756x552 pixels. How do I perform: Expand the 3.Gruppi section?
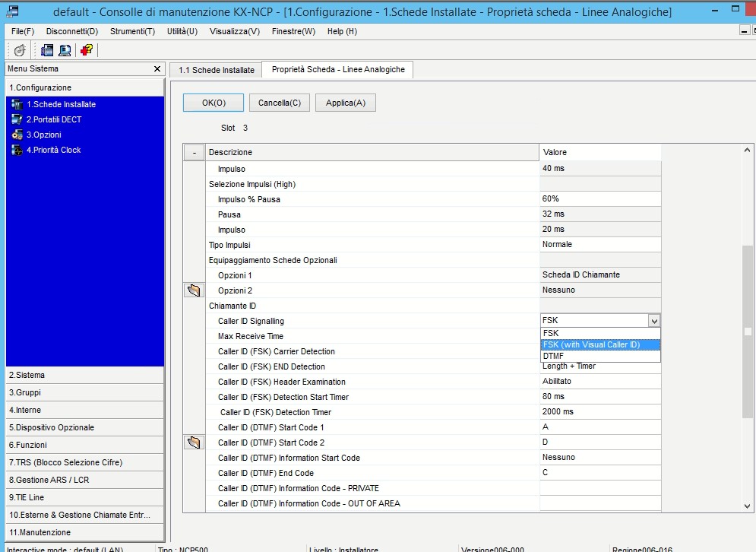point(85,392)
